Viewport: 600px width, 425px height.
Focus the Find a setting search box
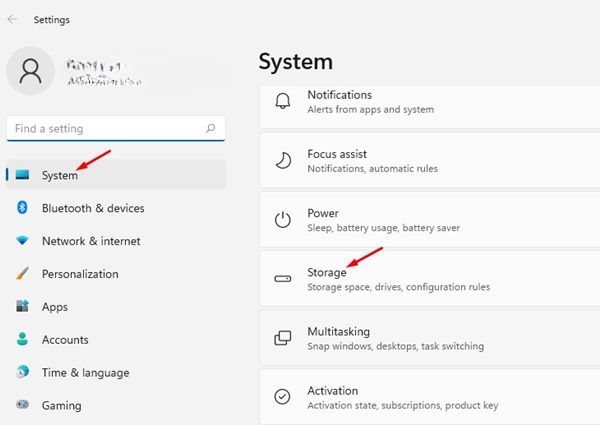click(x=116, y=129)
